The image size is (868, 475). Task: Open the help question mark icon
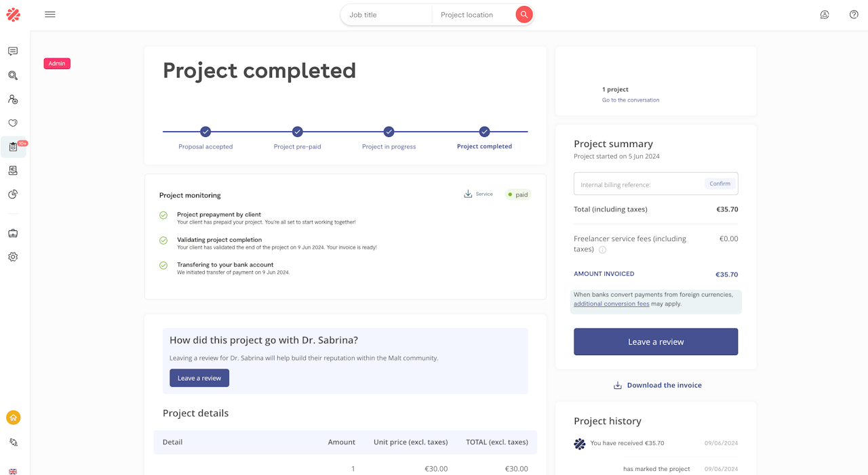(854, 15)
